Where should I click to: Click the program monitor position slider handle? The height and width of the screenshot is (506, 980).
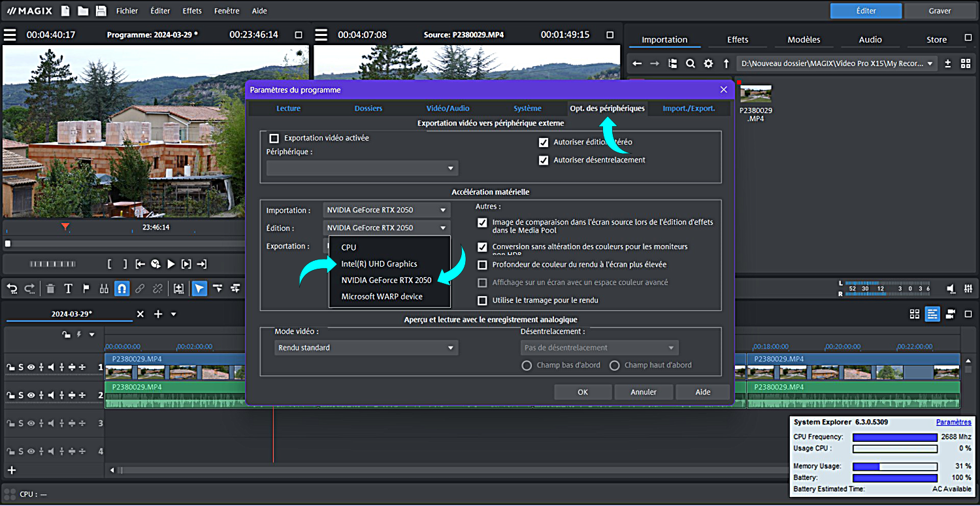click(x=8, y=244)
